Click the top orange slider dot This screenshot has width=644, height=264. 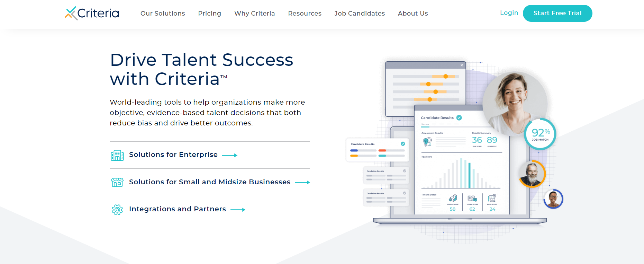click(x=446, y=77)
